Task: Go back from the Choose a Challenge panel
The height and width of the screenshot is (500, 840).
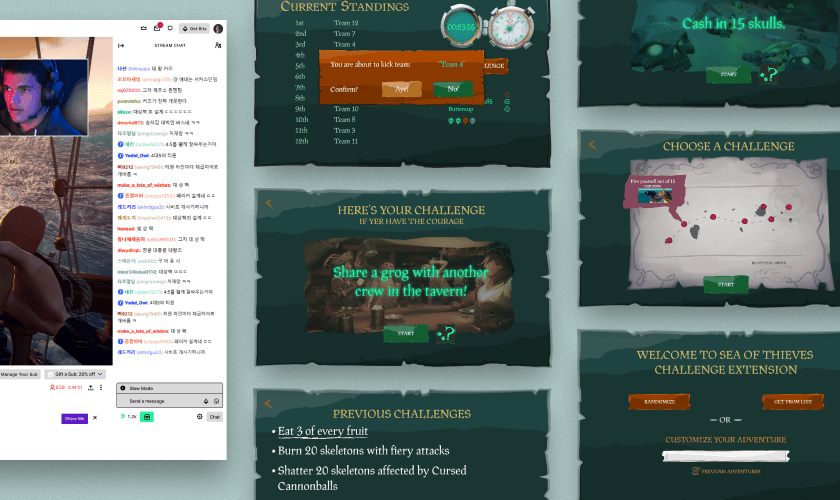Action: [x=592, y=144]
